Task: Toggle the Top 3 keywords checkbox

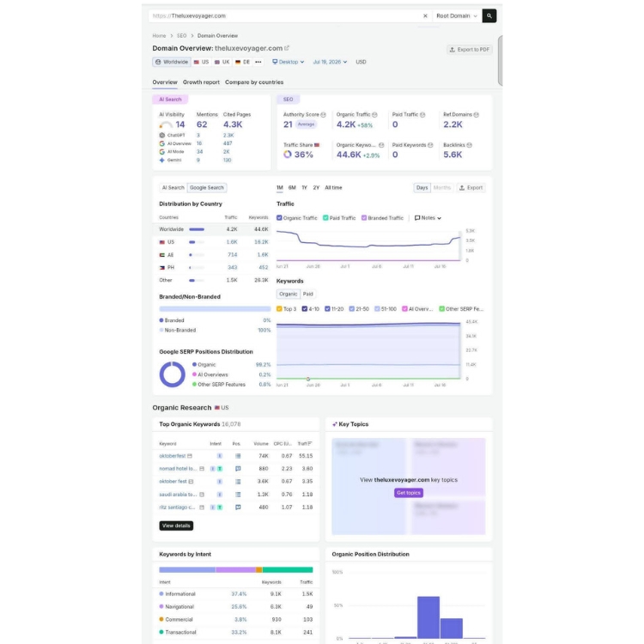Action: 279,309
